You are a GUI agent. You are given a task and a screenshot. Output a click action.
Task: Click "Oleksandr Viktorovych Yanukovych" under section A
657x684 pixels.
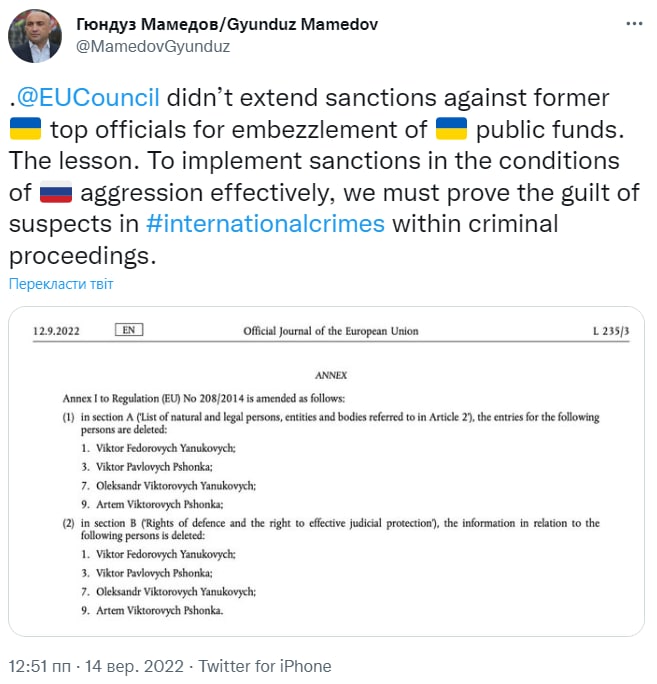point(170,485)
